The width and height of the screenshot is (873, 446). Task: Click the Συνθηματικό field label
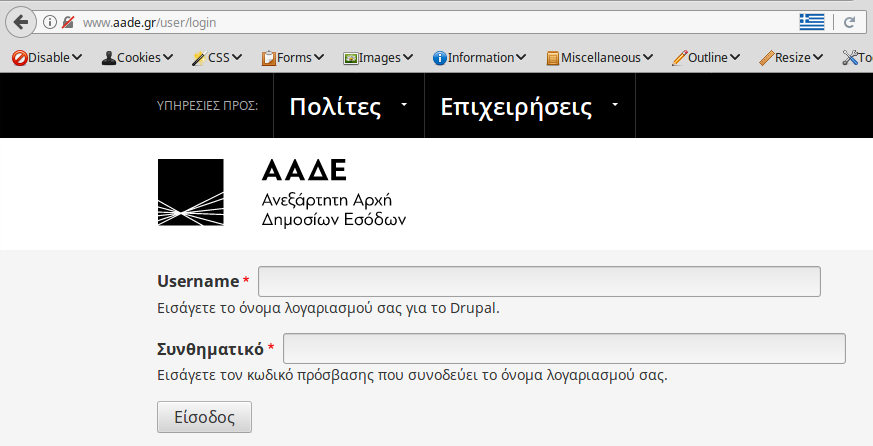210,349
